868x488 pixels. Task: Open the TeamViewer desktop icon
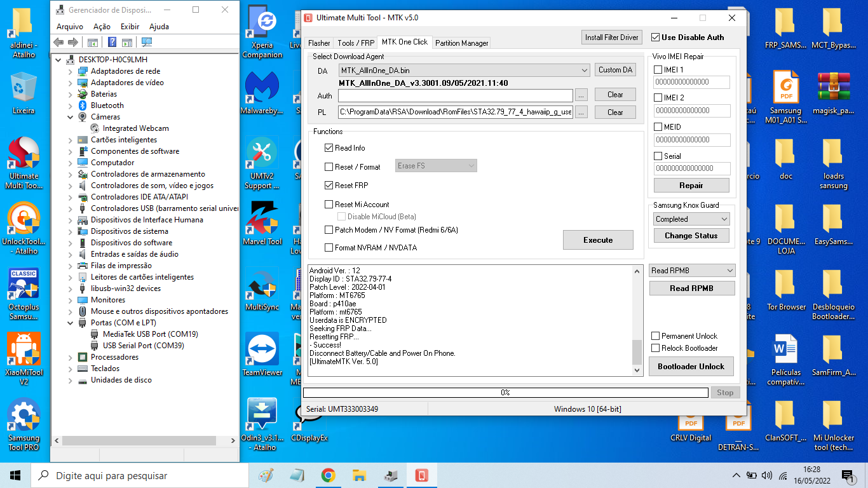(x=262, y=355)
